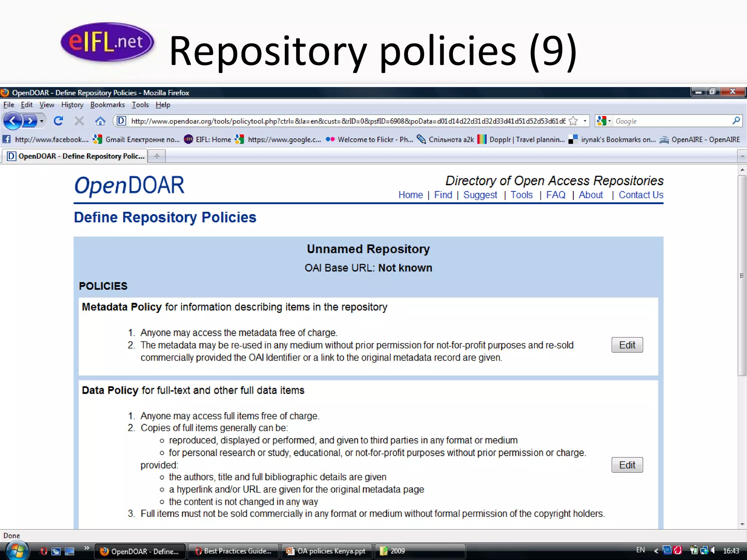Click the 16:43 clock in system tray
Viewport: 747px width, 560px height.
[731, 551]
